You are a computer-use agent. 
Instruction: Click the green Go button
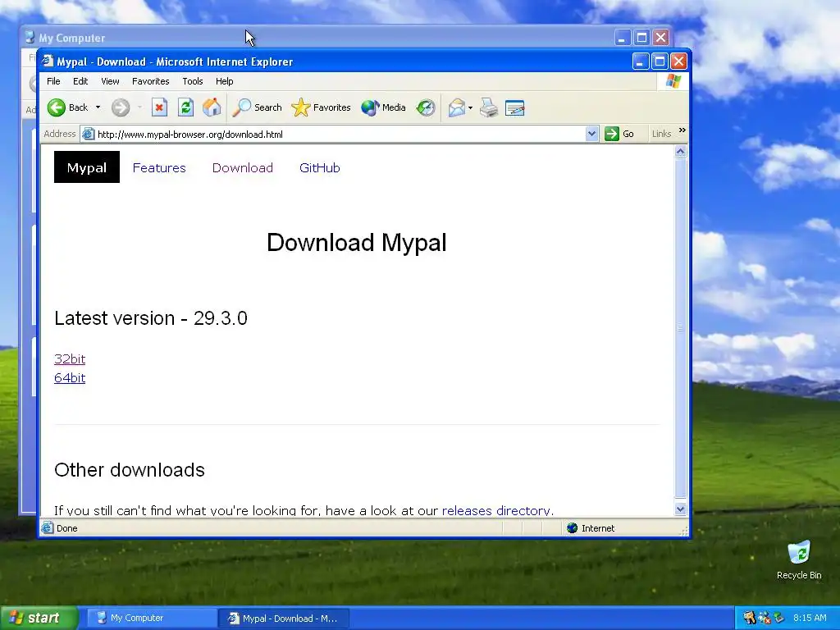[x=619, y=134]
